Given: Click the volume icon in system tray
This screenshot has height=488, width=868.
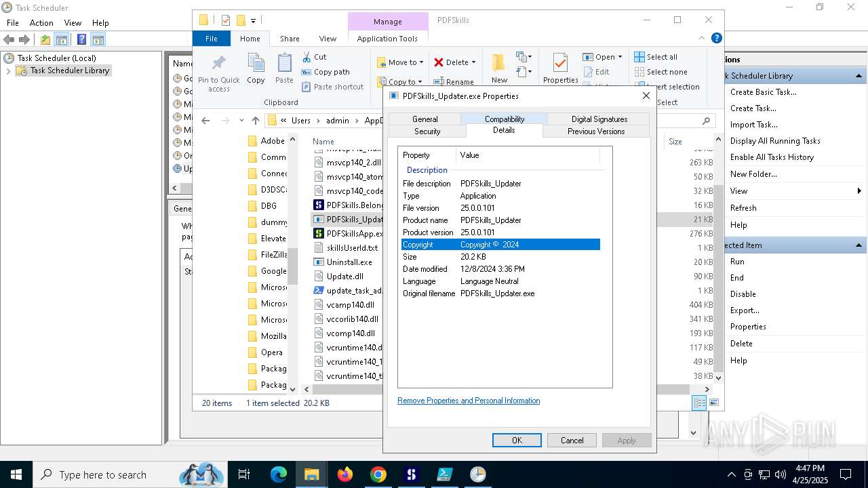Looking at the screenshot, I should click(781, 474).
